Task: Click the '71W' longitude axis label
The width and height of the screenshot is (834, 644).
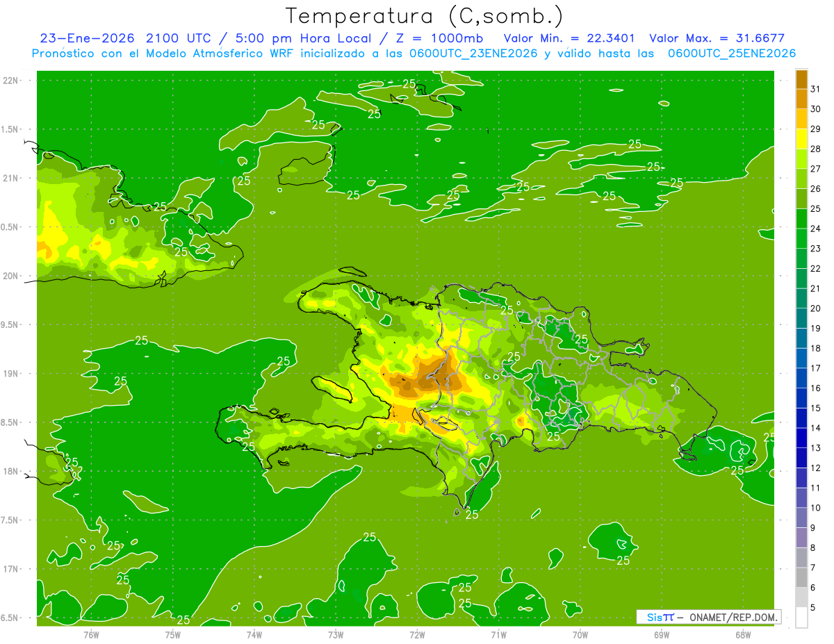Action: [x=498, y=635]
